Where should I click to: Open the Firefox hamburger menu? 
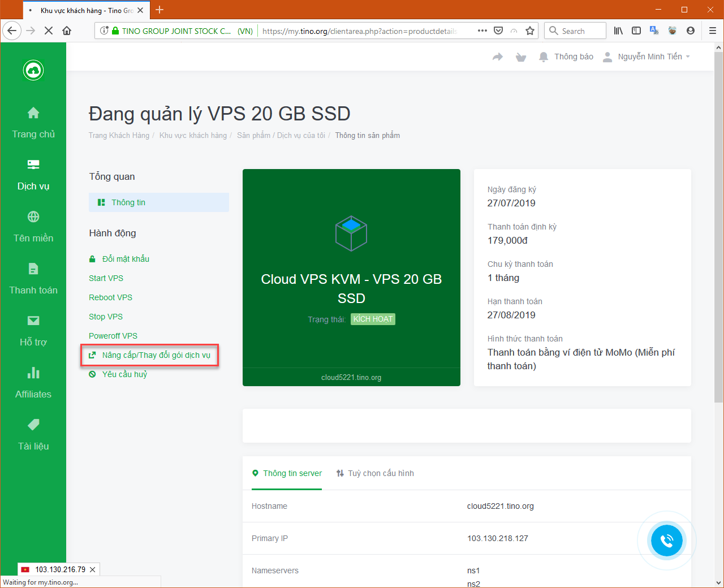pos(712,31)
